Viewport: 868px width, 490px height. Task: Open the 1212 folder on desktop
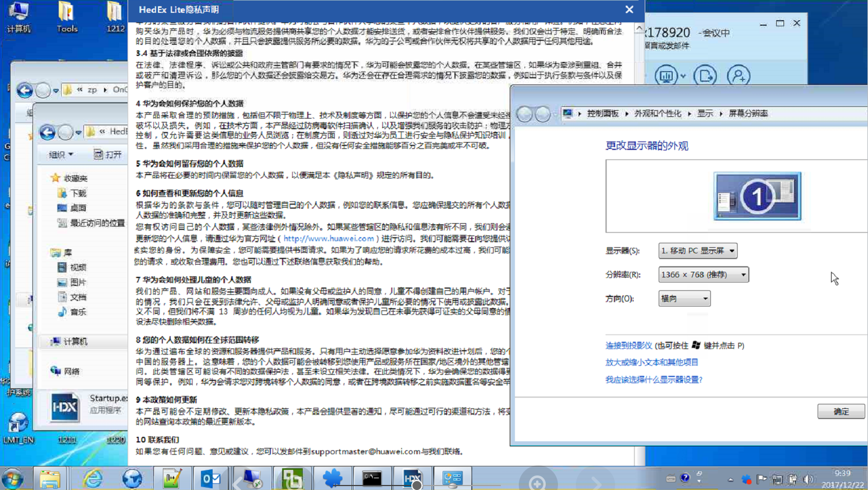115,17
